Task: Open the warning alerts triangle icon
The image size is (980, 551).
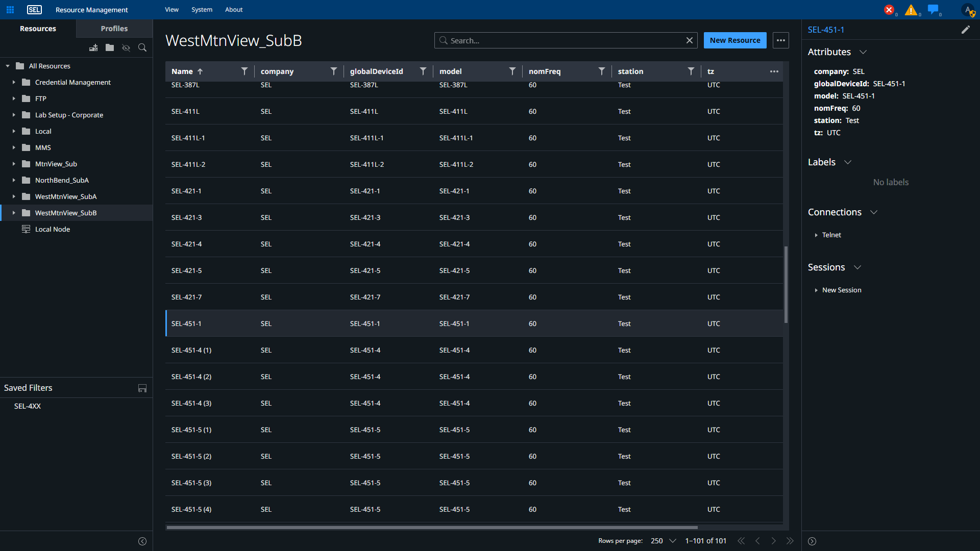Action: [911, 10]
